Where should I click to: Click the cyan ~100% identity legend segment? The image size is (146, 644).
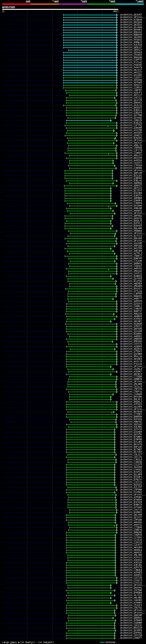coord(130,4)
